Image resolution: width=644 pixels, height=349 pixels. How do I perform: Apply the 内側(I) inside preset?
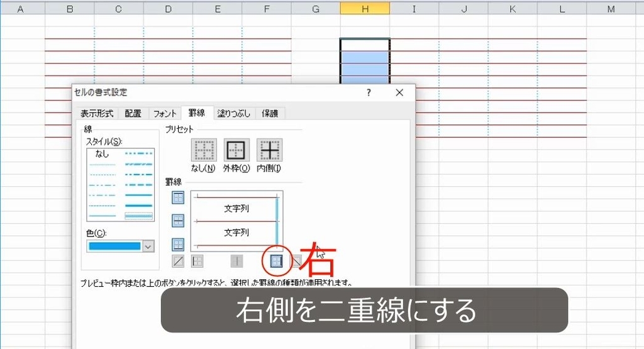pos(269,150)
